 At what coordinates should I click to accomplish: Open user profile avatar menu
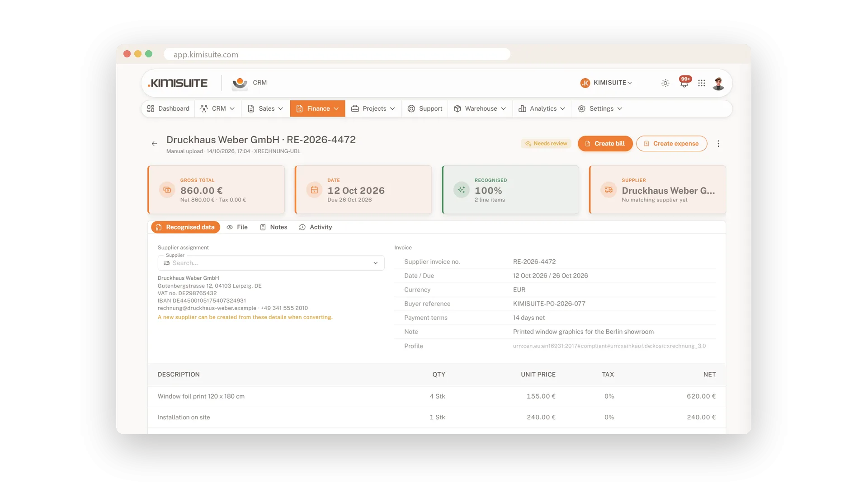click(x=718, y=83)
